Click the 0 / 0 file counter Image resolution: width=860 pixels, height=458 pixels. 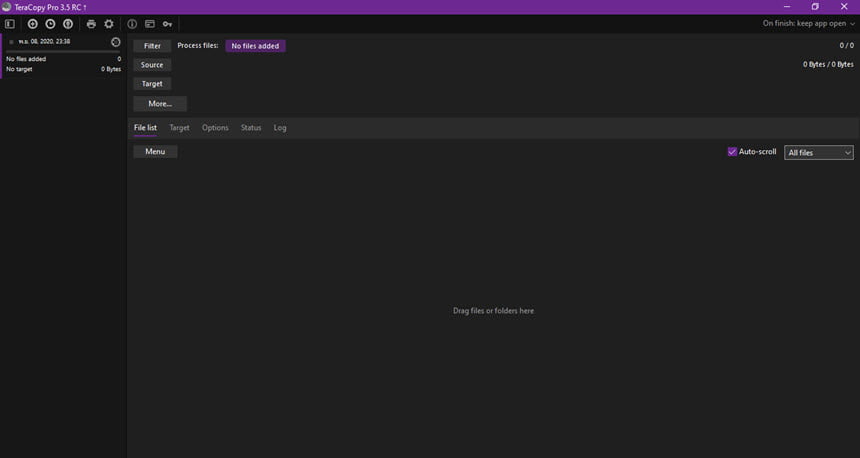click(x=846, y=46)
